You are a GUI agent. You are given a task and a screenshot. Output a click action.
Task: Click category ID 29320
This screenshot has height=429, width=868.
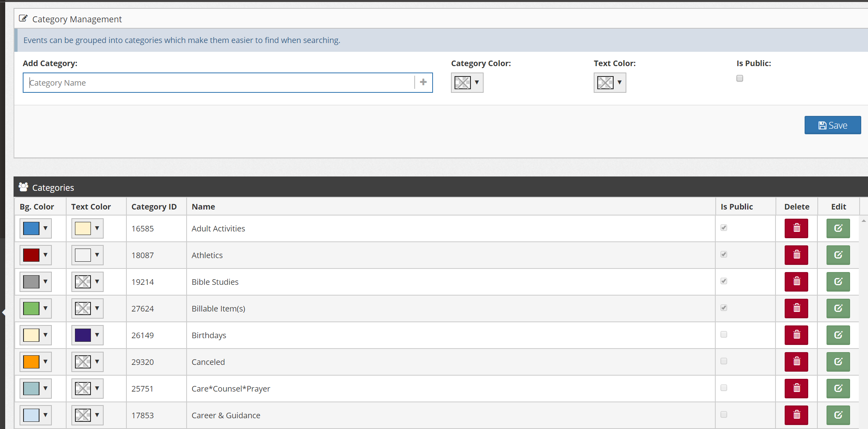pyautogui.click(x=142, y=362)
